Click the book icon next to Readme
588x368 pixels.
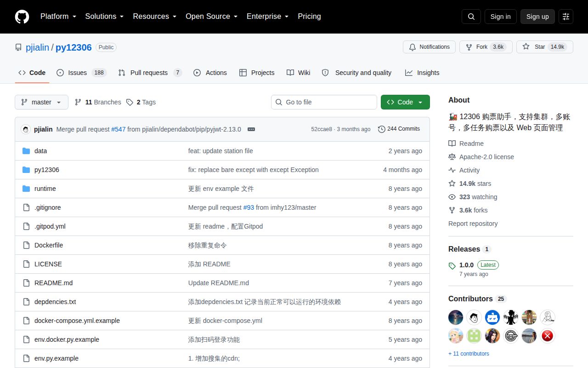click(452, 144)
